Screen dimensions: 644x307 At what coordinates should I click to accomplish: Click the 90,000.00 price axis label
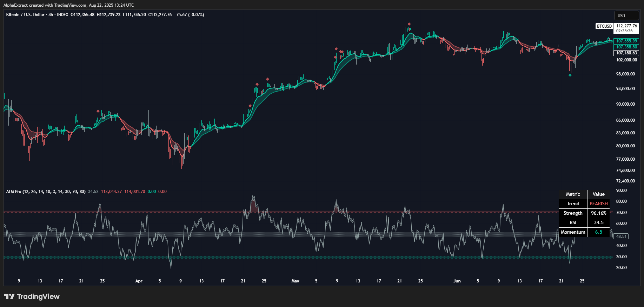click(625, 104)
